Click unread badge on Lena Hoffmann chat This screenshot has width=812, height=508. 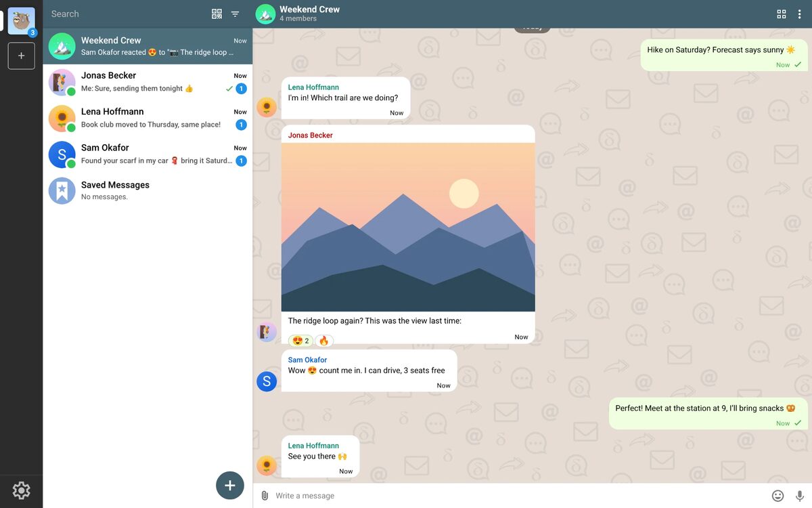[x=242, y=125]
